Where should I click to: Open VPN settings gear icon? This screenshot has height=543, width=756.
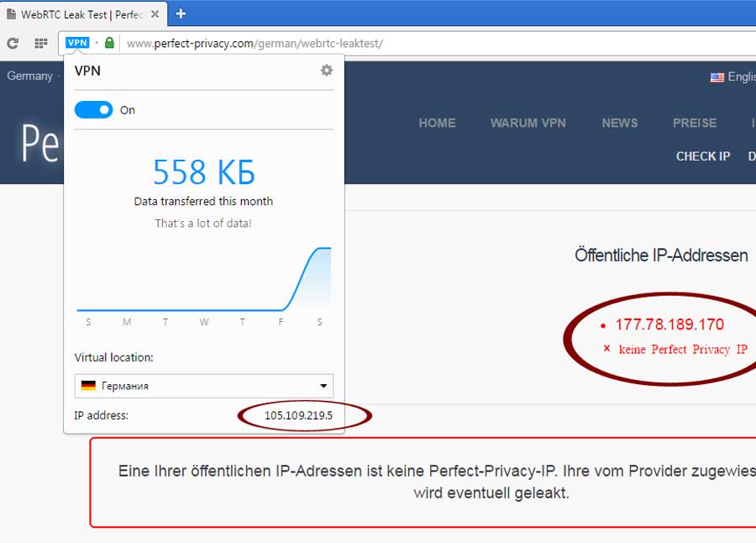click(x=327, y=71)
